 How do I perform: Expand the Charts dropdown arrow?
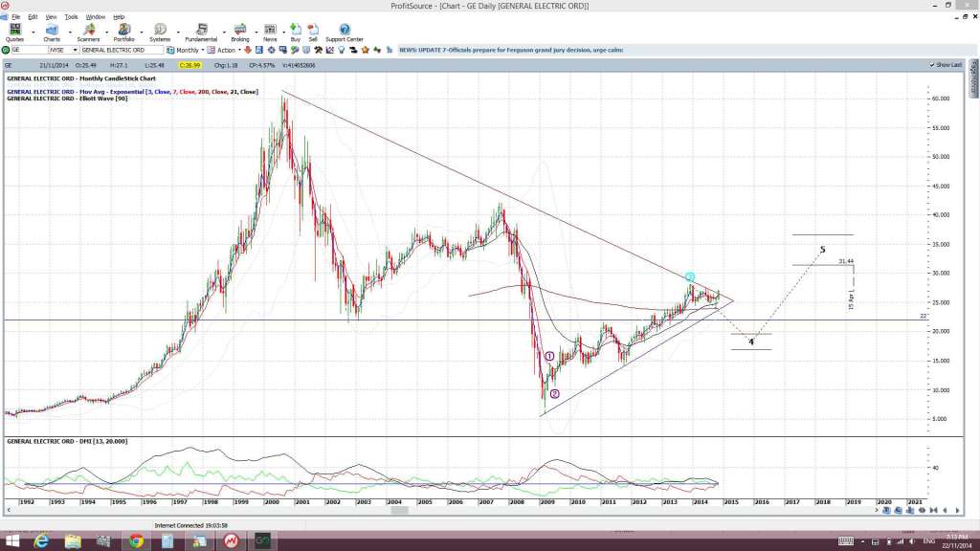70,33
